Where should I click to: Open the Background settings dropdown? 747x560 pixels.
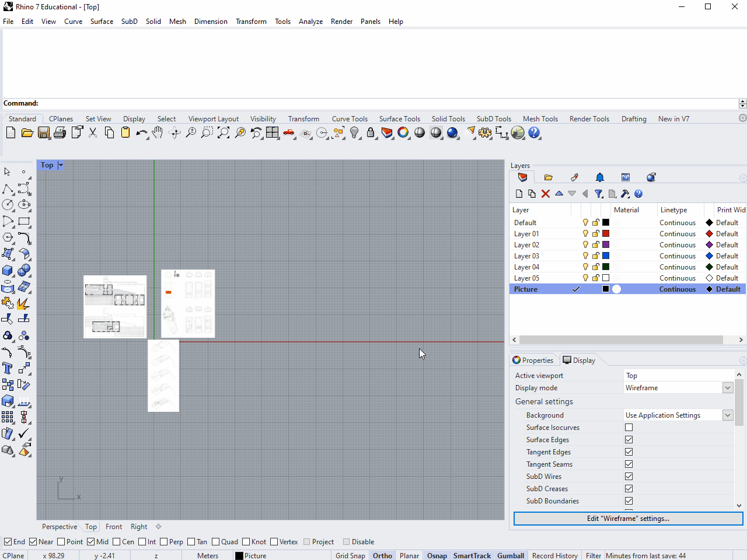(x=727, y=415)
